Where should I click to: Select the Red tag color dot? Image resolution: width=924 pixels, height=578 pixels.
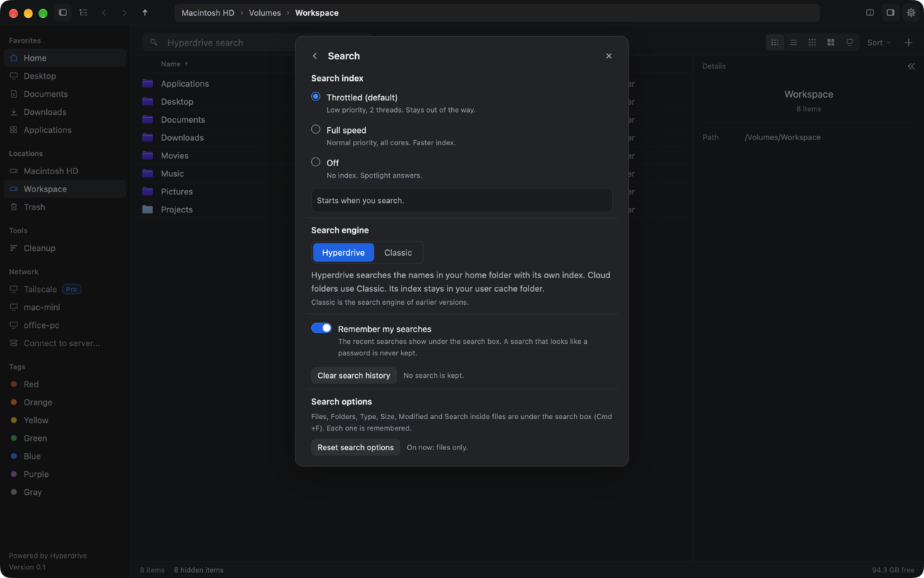14,384
